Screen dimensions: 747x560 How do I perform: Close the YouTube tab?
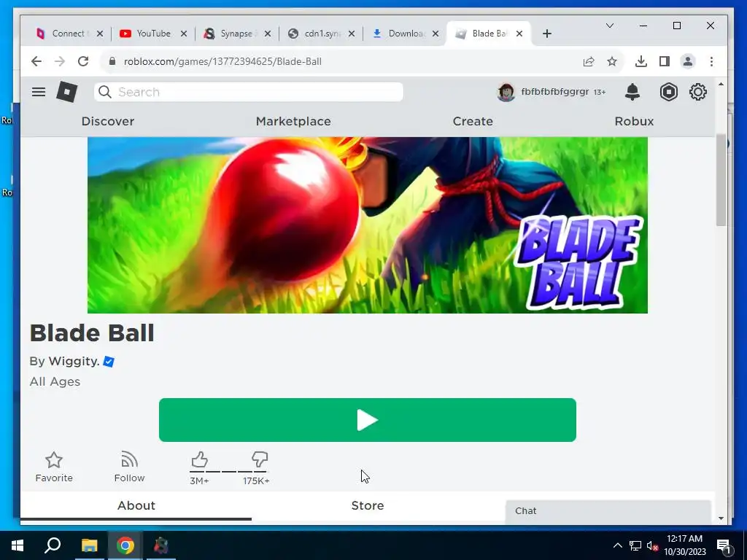184,34
